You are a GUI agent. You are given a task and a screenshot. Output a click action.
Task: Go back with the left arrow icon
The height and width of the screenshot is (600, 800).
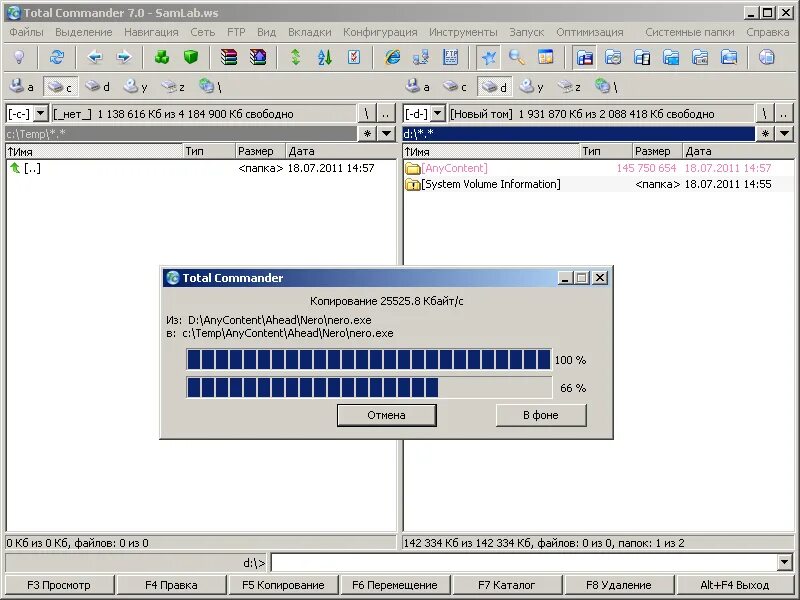[95, 57]
